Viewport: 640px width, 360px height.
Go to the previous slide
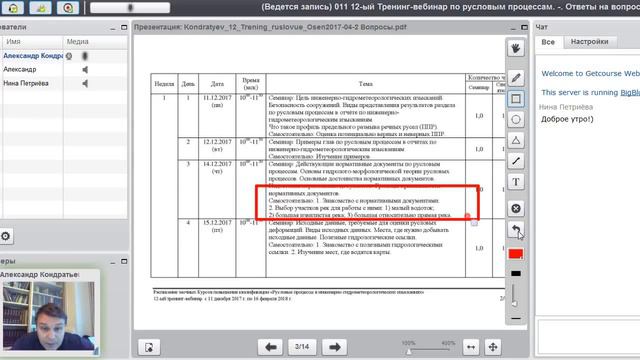point(270,347)
